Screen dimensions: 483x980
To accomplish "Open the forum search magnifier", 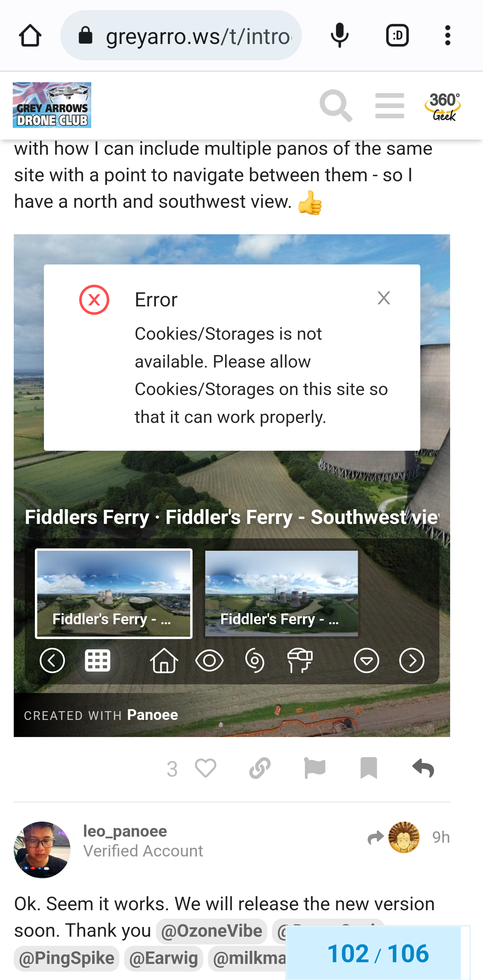I will click(336, 105).
